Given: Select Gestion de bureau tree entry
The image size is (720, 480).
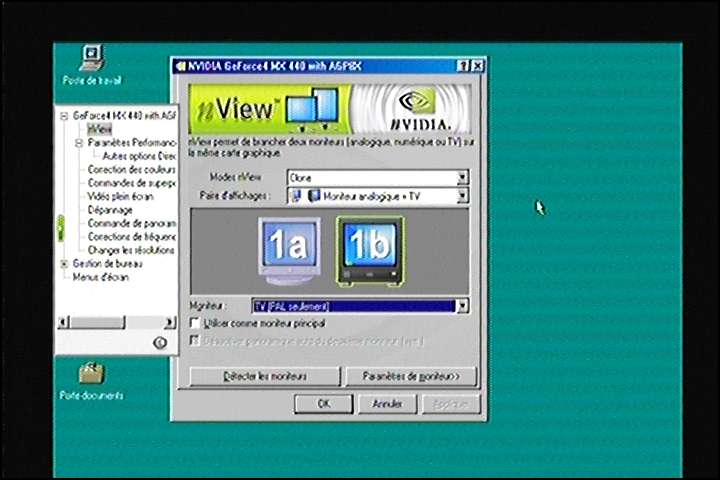Looking at the screenshot, I should point(107,264).
